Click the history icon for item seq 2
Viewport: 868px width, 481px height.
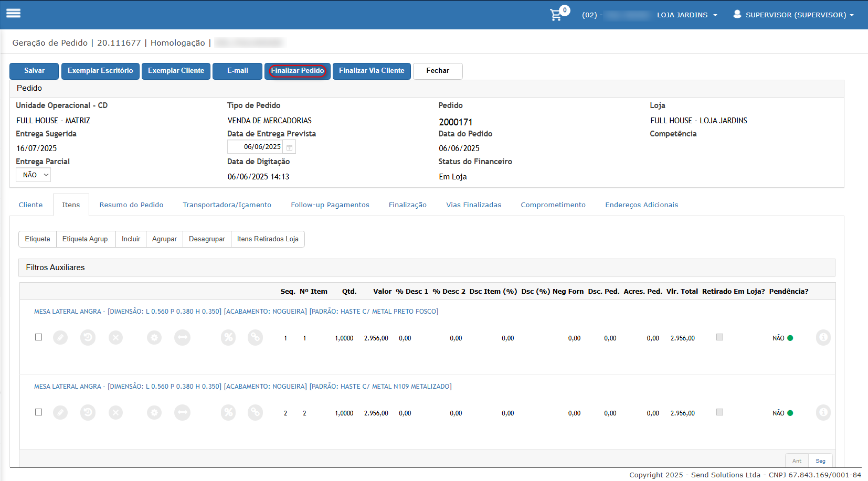[88, 412]
